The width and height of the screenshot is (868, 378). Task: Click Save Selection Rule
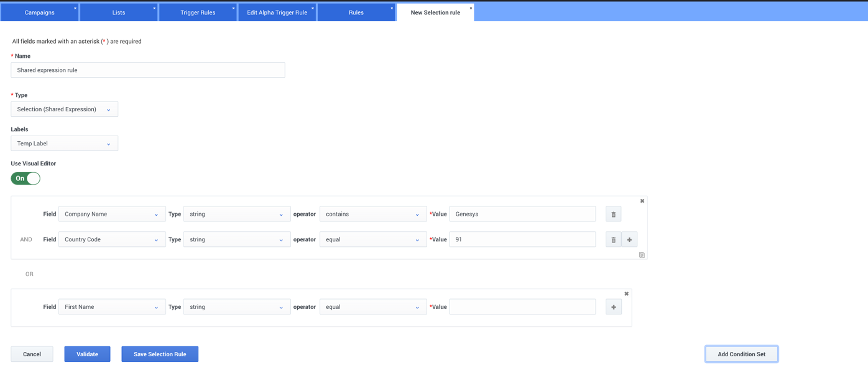tap(160, 354)
